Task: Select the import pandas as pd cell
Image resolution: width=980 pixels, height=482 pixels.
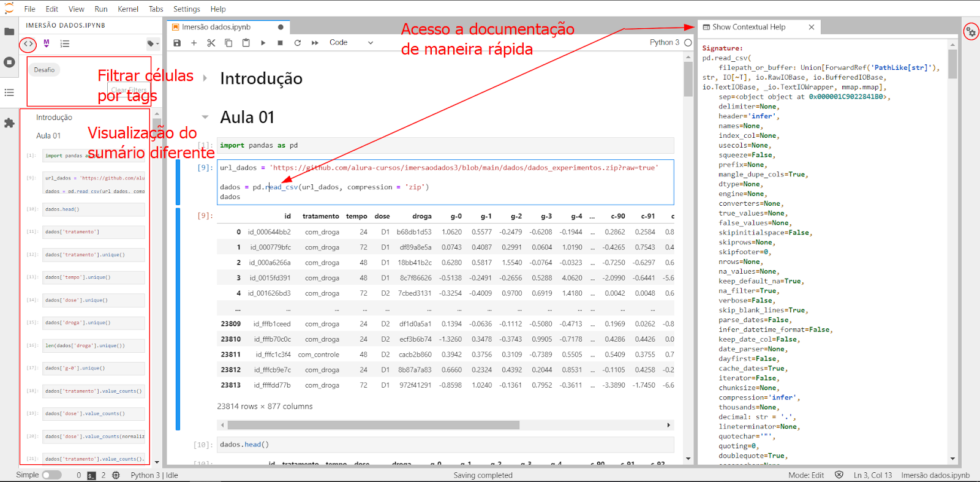Action: (x=446, y=145)
